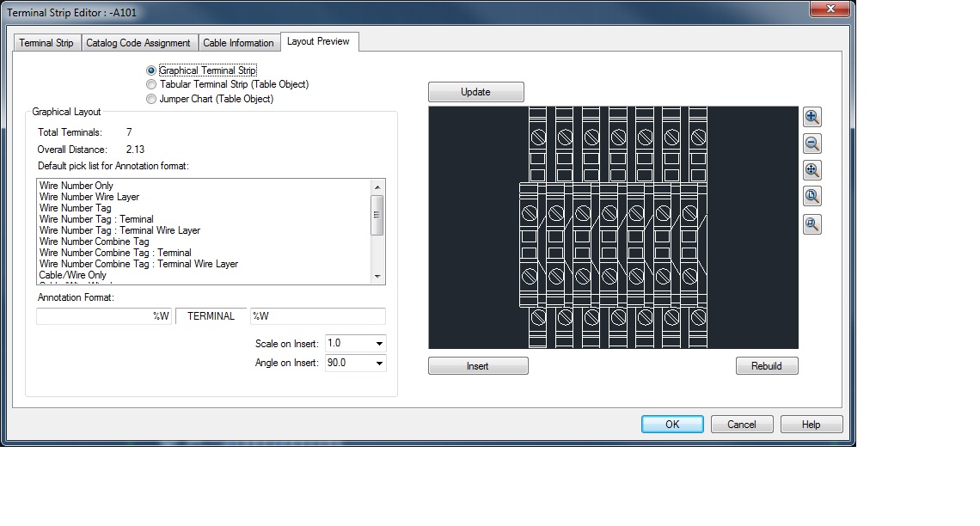
Task: Open the Scale on Insert dropdown
Action: [379, 344]
